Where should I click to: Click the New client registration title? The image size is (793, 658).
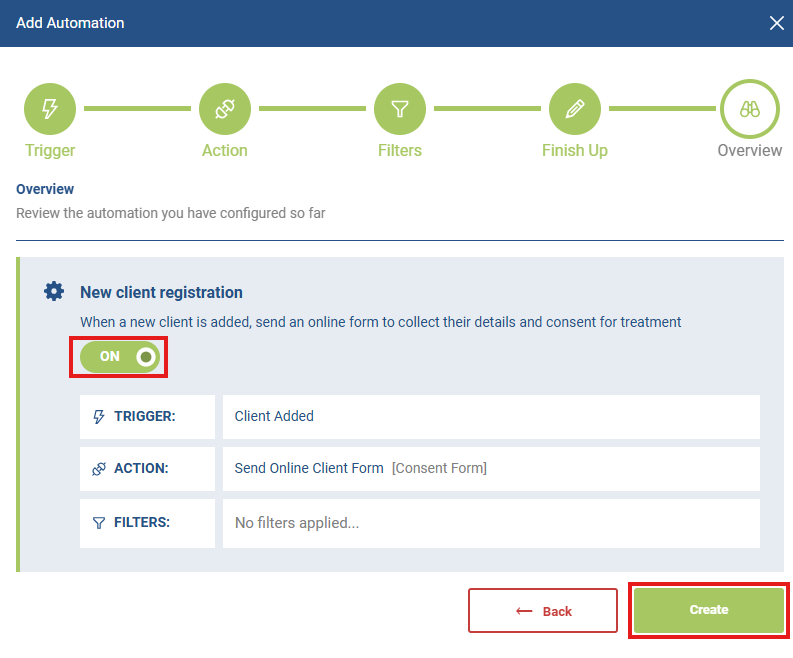161,292
